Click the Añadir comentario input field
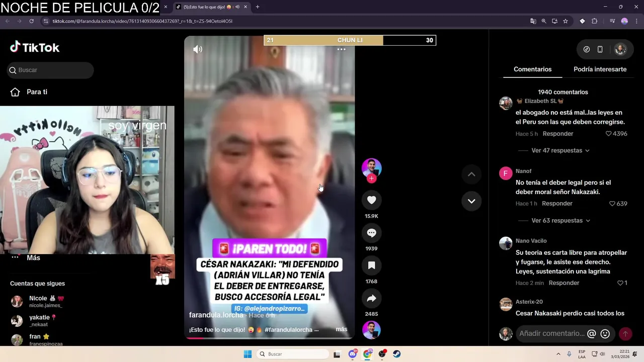Image resolution: width=644 pixels, height=362 pixels. 552,333
